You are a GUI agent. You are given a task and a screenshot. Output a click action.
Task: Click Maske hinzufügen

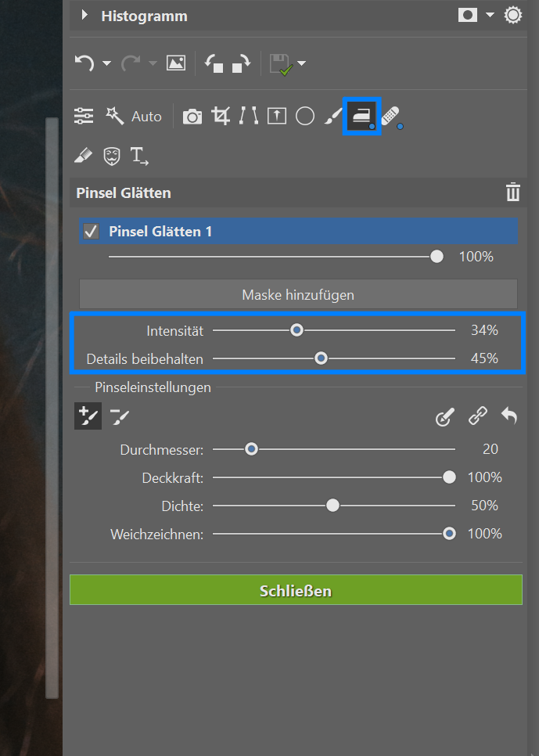297,294
